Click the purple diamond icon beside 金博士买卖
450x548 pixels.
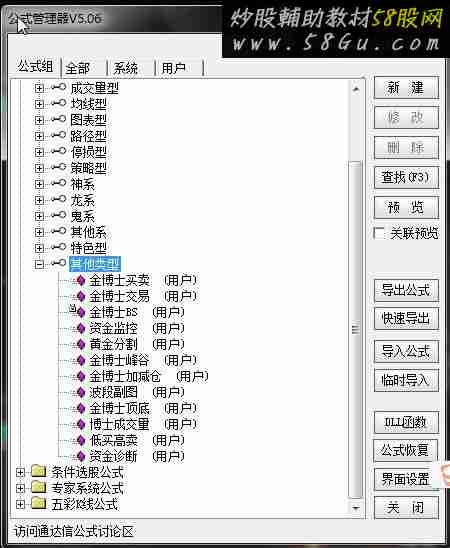(81, 280)
